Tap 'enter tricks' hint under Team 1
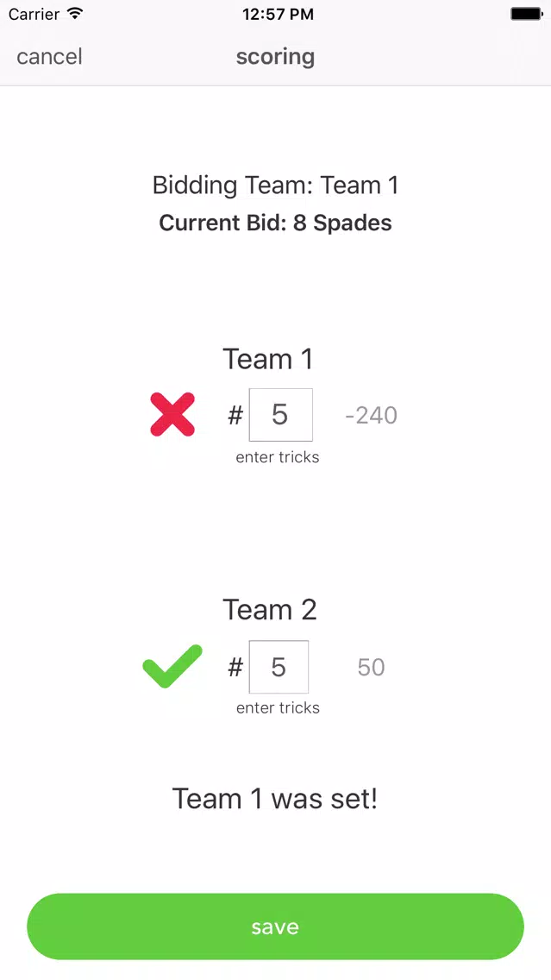The image size is (551, 980). 278,457
